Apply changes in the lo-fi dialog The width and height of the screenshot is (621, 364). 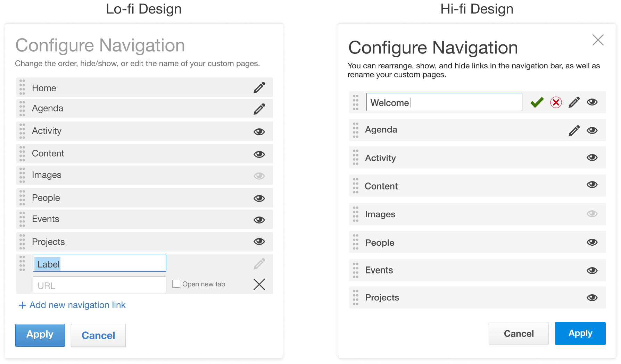[x=40, y=335]
